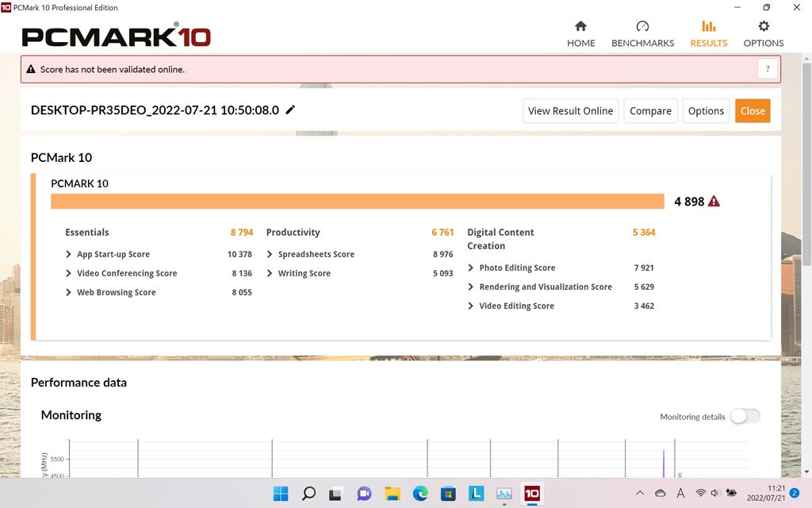Open notification count badge
This screenshot has width=812, height=508.
[795, 494]
